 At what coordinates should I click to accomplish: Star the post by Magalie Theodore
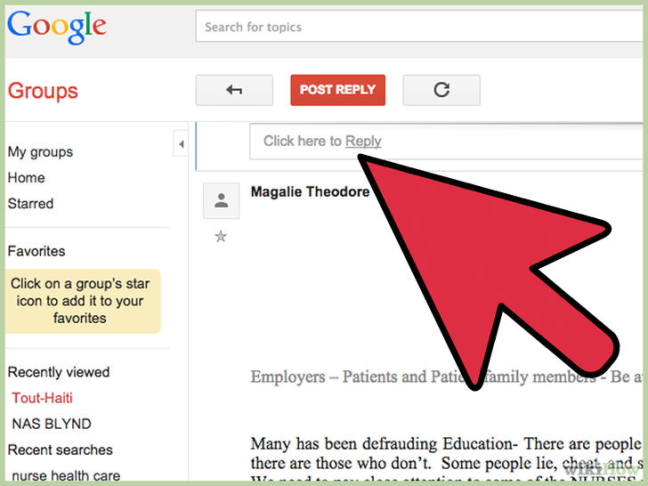pos(221,236)
